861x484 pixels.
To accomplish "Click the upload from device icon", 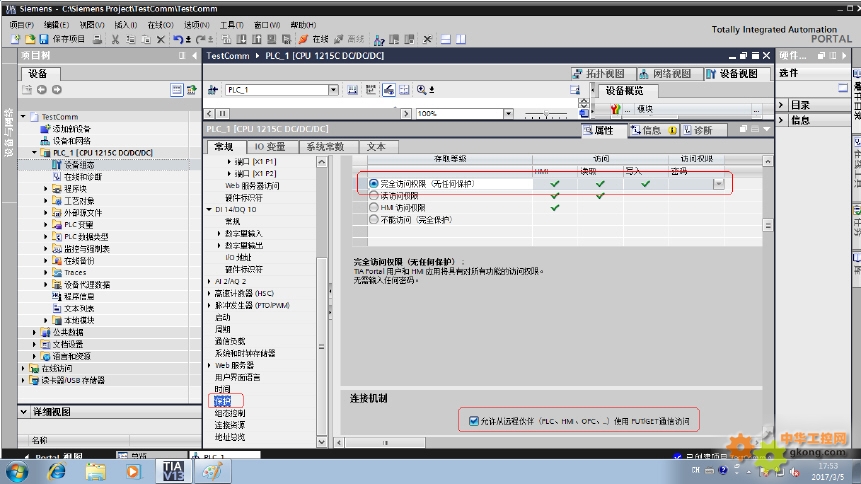I will click(256, 39).
